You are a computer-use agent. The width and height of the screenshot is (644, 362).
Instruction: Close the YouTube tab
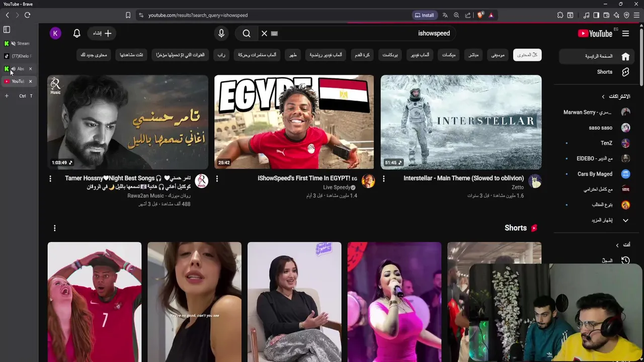pyautogui.click(x=30, y=81)
